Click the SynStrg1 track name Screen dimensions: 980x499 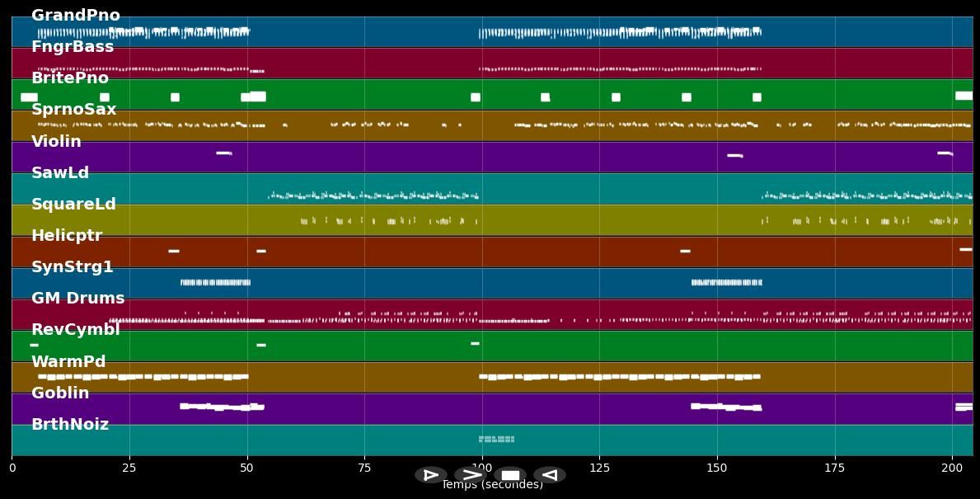[73, 267]
